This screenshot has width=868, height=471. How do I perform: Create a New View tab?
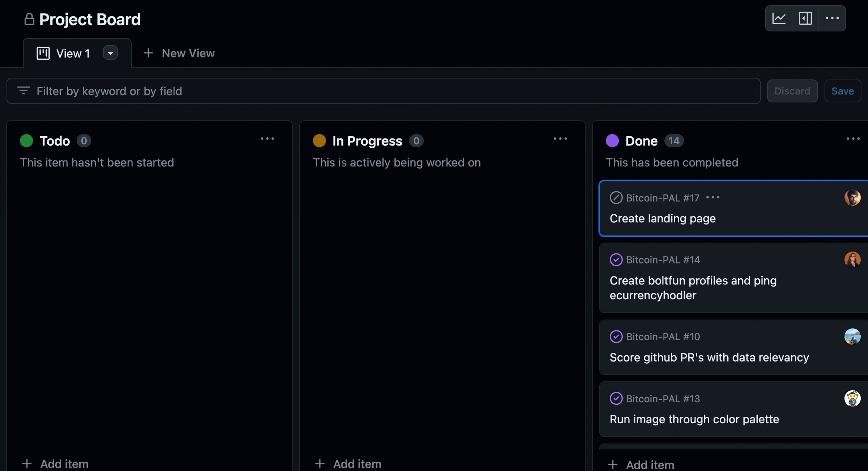pos(179,53)
